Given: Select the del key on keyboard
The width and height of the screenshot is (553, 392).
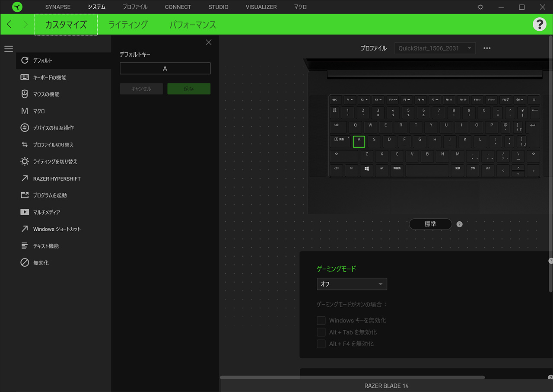Looking at the screenshot, I should (x=519, y=100).
